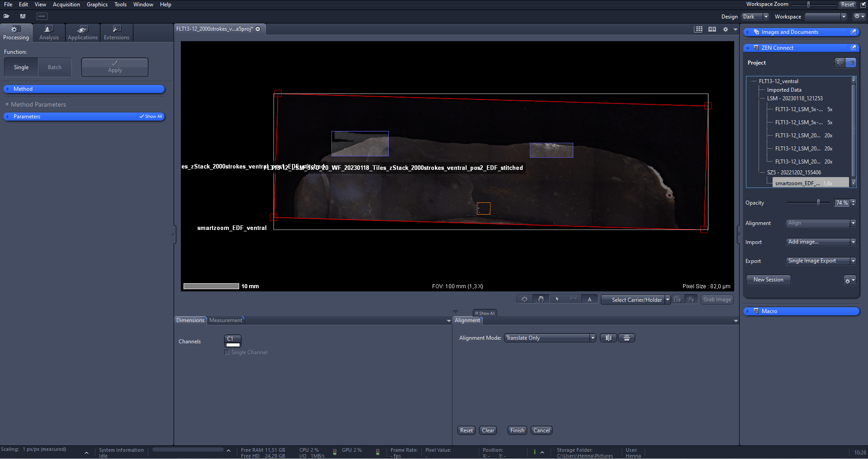Click the vertical align icon in Alignment panel
This screenshot has height=459, width=868.
609,338
